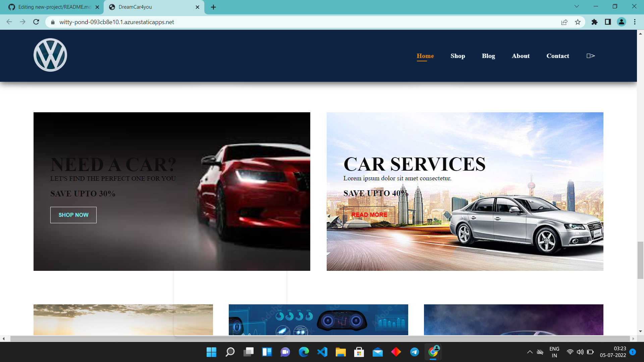Focus the address bar URL
Viewport: 644px width, 362px height.
[117, 22]
